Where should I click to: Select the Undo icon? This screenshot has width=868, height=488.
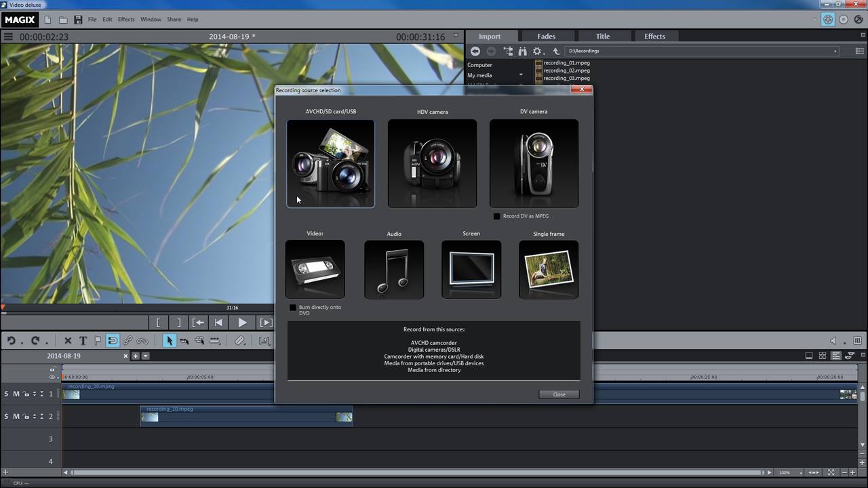[10, 341]
